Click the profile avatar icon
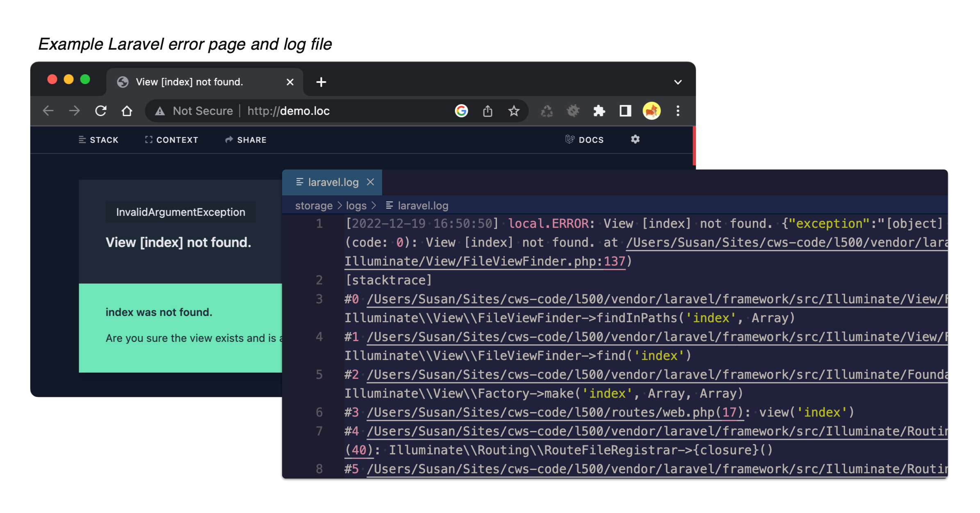The image size is (980, 513). [x=652, y=111]
